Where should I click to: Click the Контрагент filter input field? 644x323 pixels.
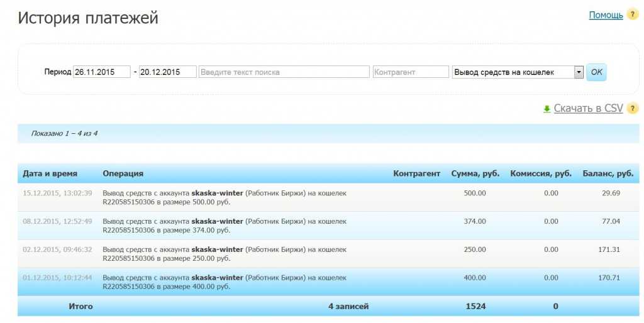tap(411, 72)
